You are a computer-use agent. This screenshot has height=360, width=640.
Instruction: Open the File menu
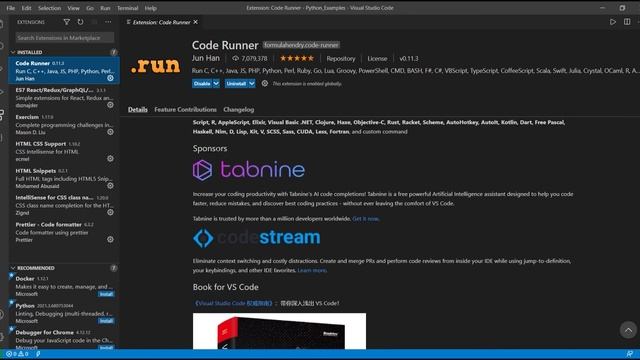coord(11,8)
